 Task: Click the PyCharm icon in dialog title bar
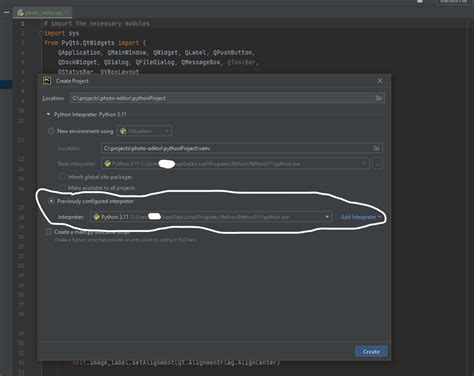47,81
